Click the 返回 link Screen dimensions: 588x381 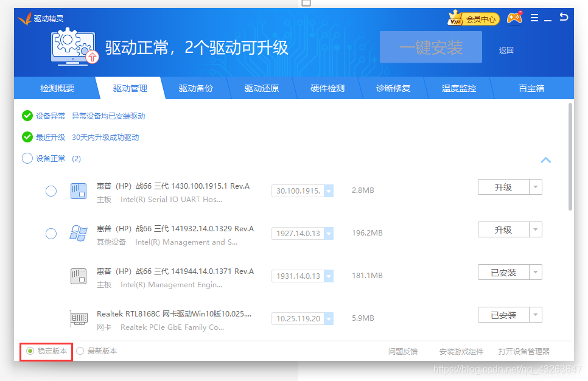tap(506, 51)
